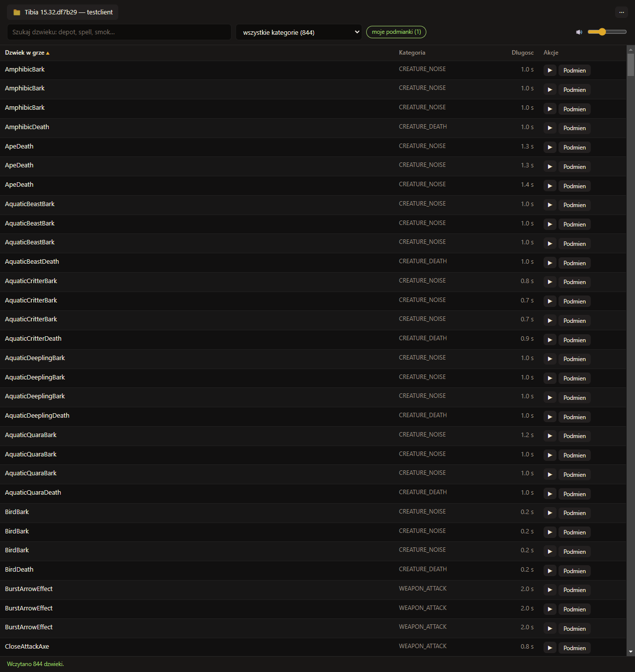
Task: Click Podmien for 0.8 s AquaticCritterBark
Action: [x=574, y=282]
